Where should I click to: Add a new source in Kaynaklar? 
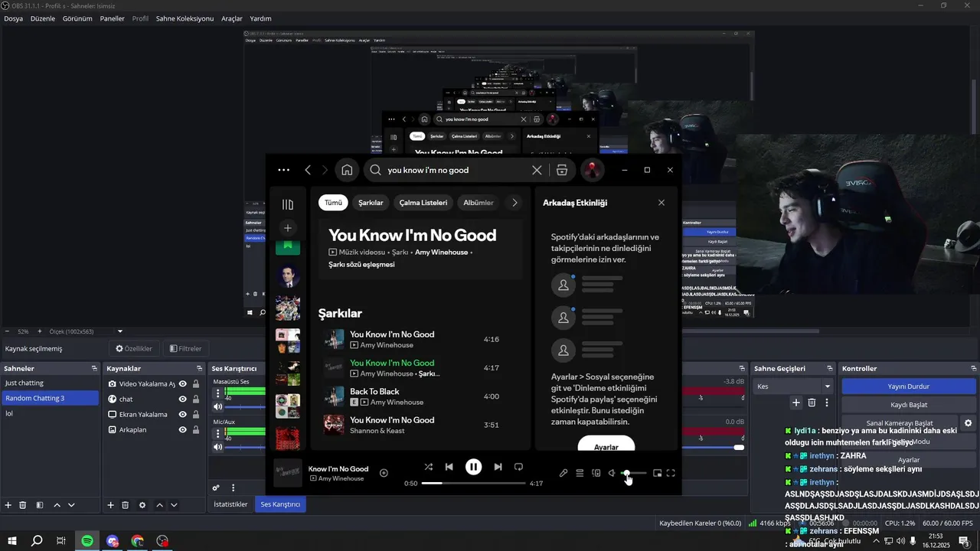(x=110, y=505)
